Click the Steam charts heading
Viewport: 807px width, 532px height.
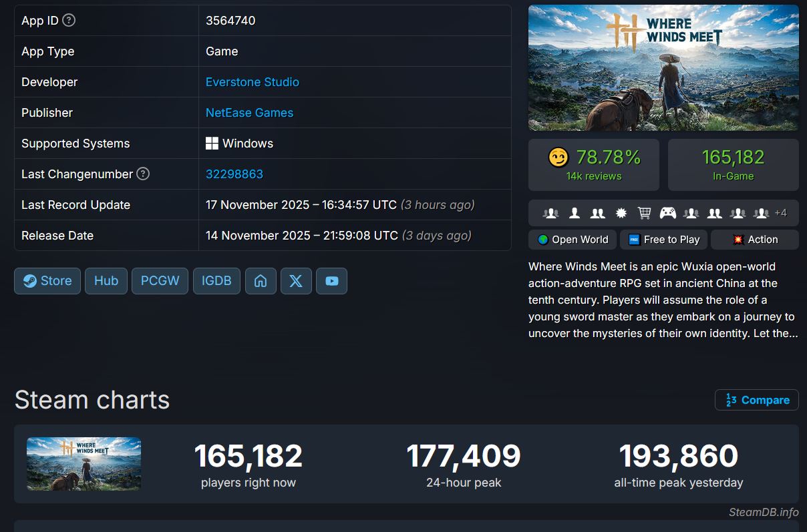(x=92, y=400)
